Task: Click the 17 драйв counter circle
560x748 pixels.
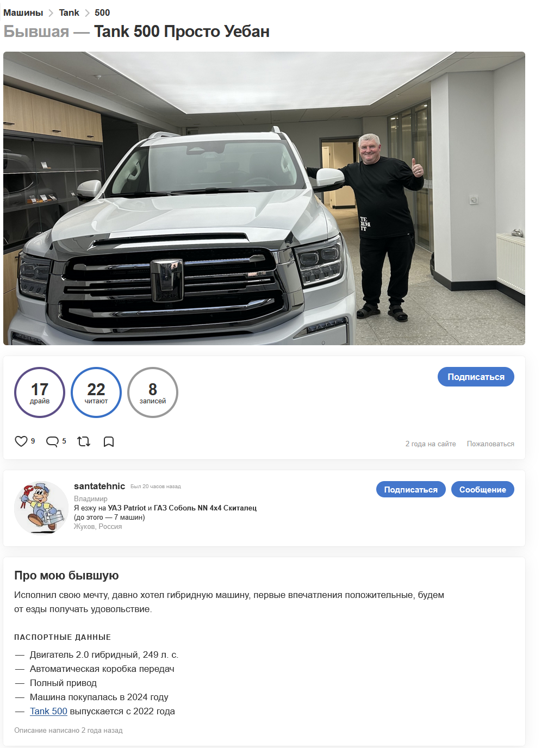Action: (40, 392)
